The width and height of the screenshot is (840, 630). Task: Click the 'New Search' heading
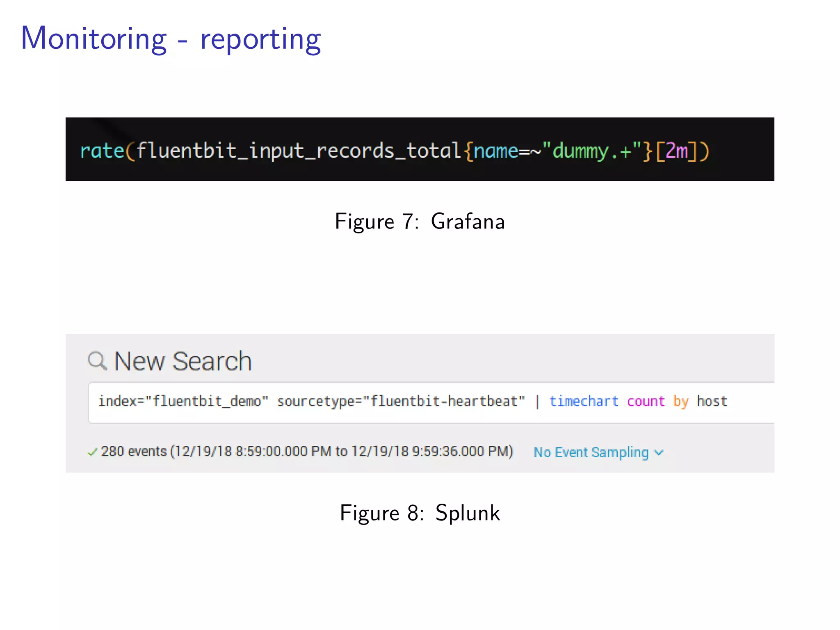[x=183, y=361]
